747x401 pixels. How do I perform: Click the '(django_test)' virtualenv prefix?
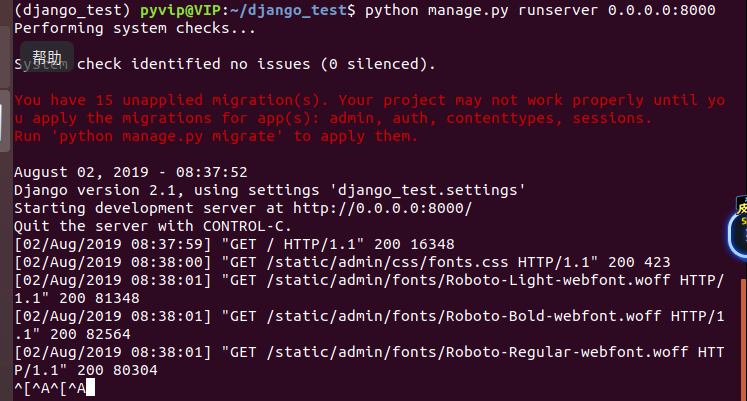point(72,10)
